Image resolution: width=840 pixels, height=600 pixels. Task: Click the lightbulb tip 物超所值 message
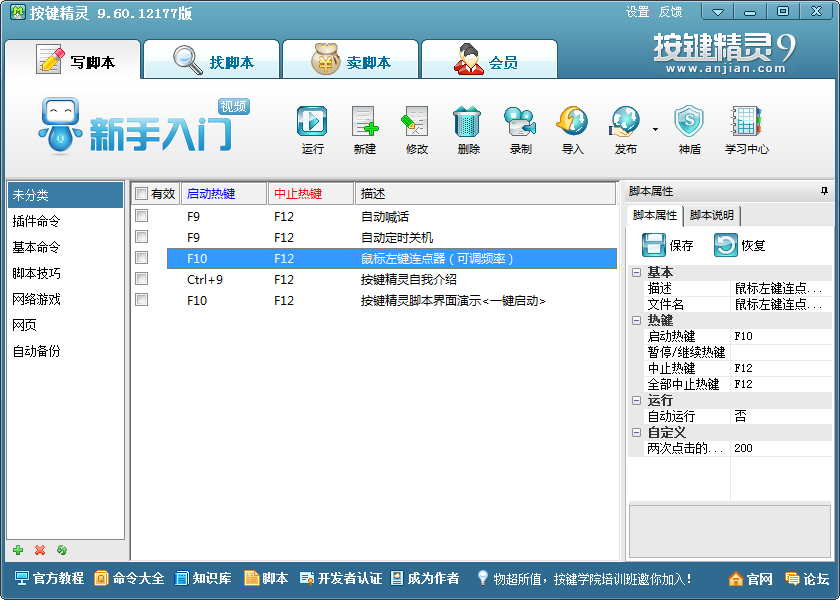coord(584,579)
